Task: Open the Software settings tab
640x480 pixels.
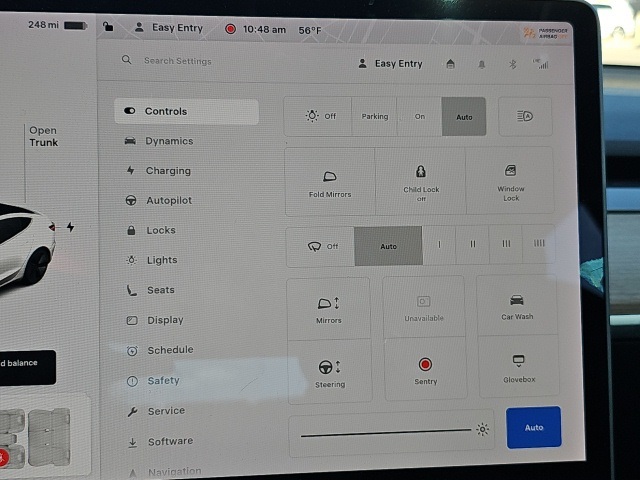Action: pos(160,442)
